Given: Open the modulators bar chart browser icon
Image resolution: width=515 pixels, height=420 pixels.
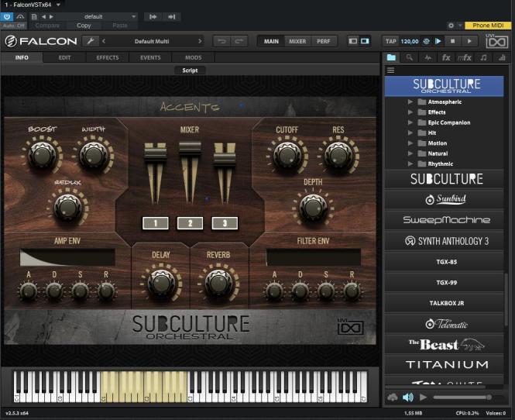Looking at the screenshot, I should click(502, 58).
